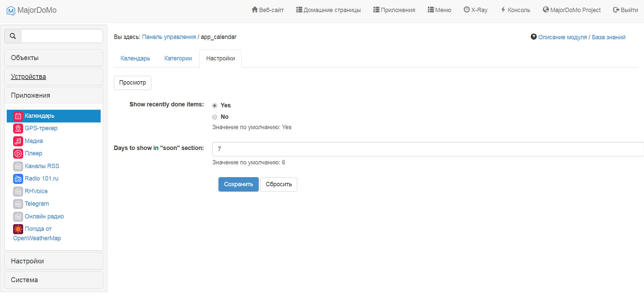Click the Просмотр button
The width and height of the screenshot is (644, 306).
pyautogui.click(x=133, y=83)
